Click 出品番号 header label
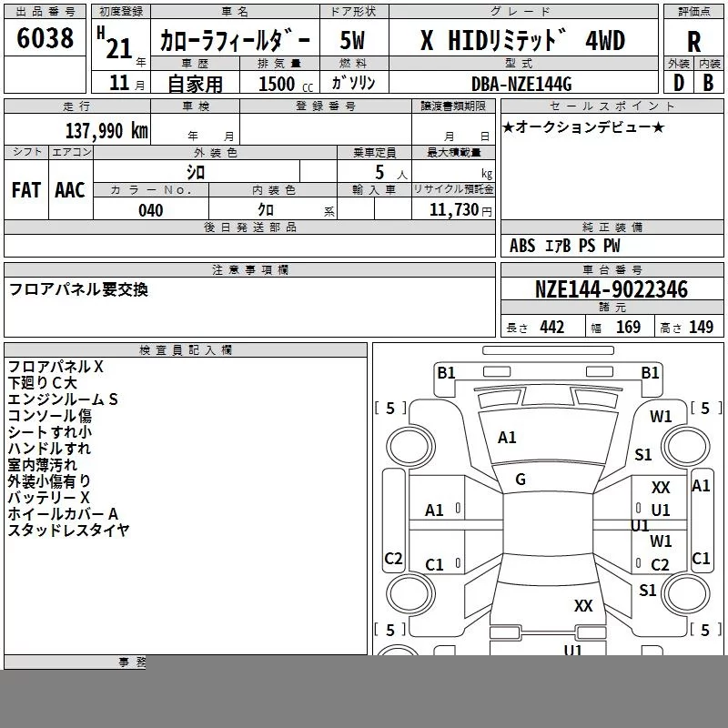 (x=45, y=12)
